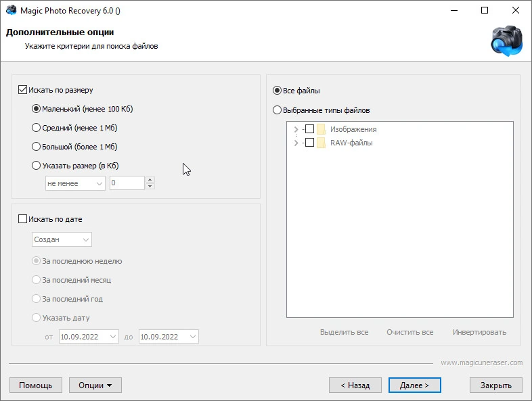The image size is (532, 401).
Task: Open the www.magicuneraser.com link
Action: pyautogui.click(x=482, y=362)
